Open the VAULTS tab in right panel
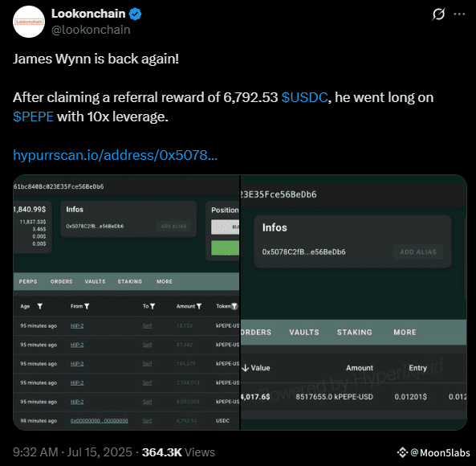476x466 pixels. pyautogui.click(x=304, y=333)
